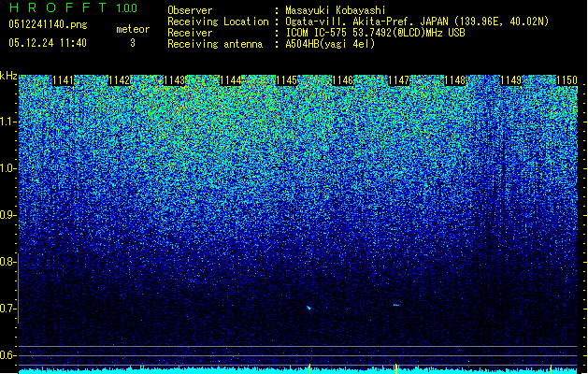Click the 'Receiver' field label

[190, 33]
